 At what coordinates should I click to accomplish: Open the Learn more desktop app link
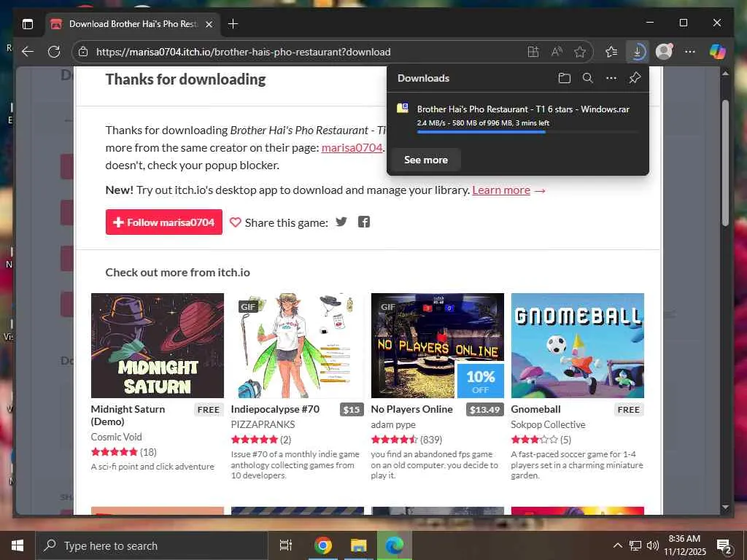point(501,190)
